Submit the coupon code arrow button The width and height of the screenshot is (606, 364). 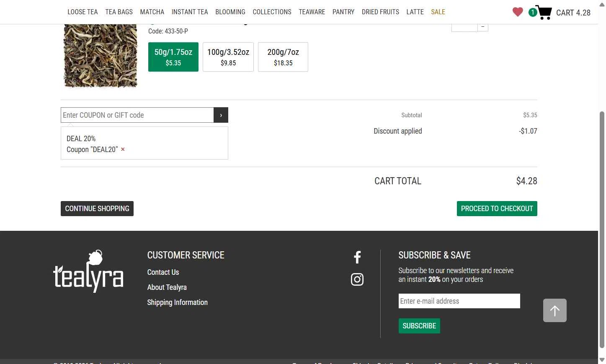tap(221, 115)
